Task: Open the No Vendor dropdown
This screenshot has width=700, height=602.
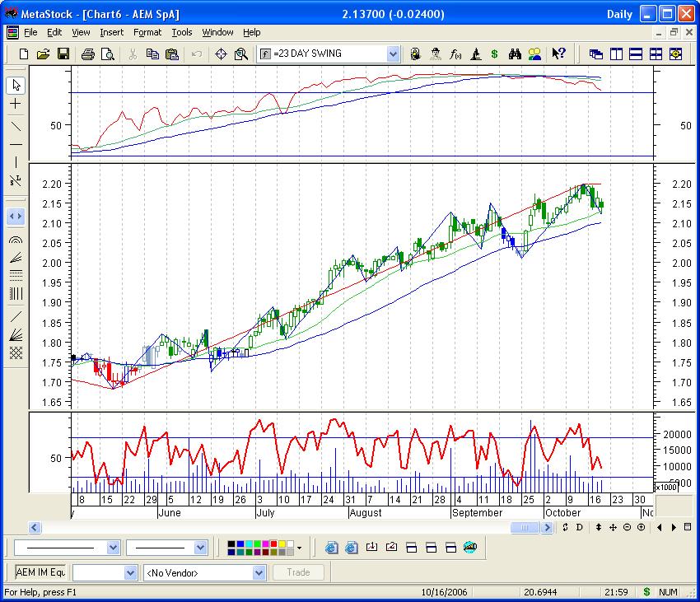Action: (x=259, y=572)
